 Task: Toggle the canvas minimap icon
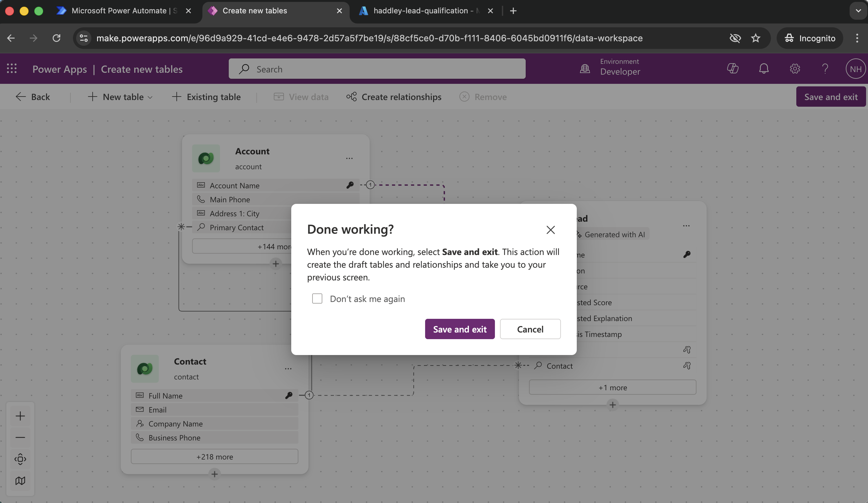pos(20,480)
